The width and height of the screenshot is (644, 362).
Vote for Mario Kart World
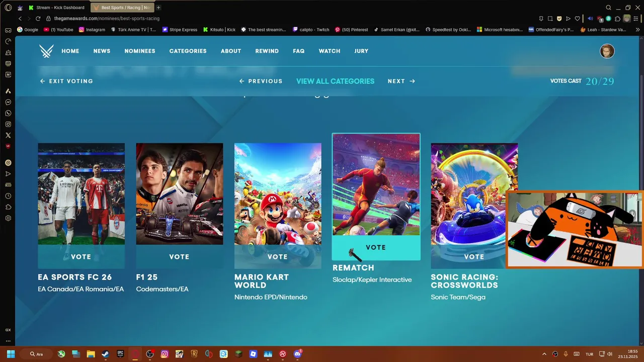point(278,256)
